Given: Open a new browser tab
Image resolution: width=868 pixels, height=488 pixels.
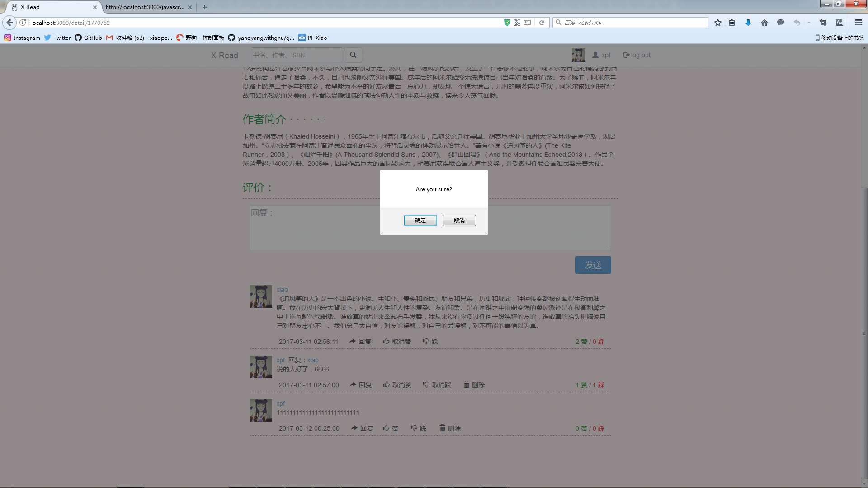Looking at the screenshot, I should pos(205,7).
